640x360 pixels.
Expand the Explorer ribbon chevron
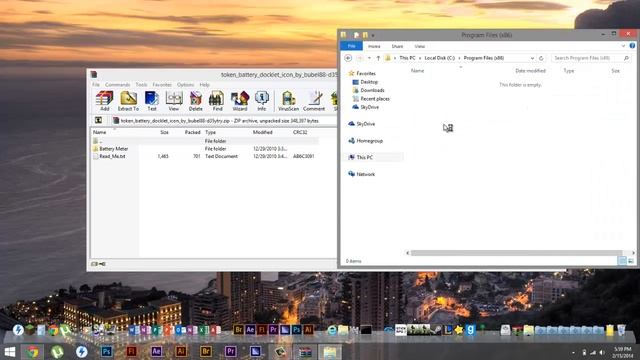(623, 46)
